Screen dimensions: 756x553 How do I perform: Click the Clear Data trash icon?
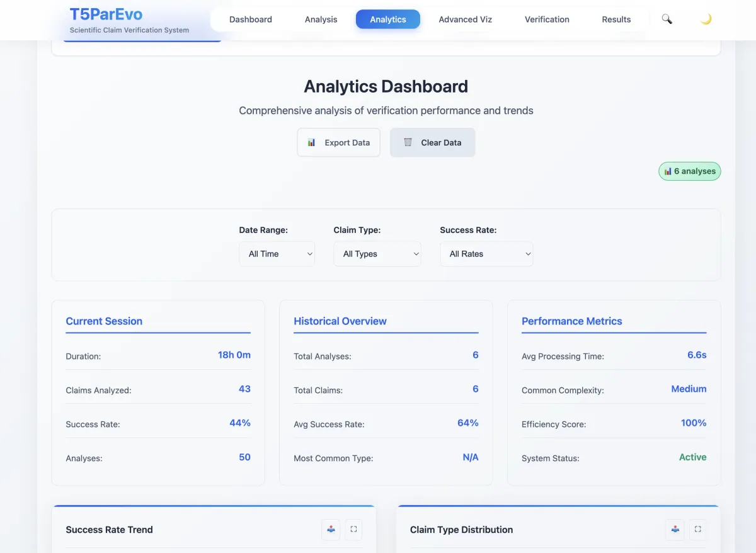coord(408,142)
